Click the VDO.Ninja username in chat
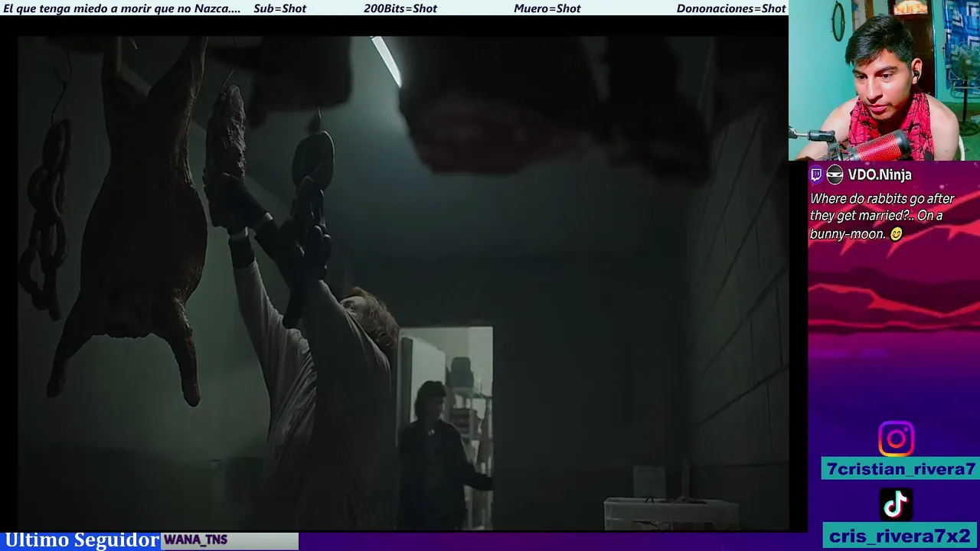The width and height of the screenshot is (980, 551). 880,174
